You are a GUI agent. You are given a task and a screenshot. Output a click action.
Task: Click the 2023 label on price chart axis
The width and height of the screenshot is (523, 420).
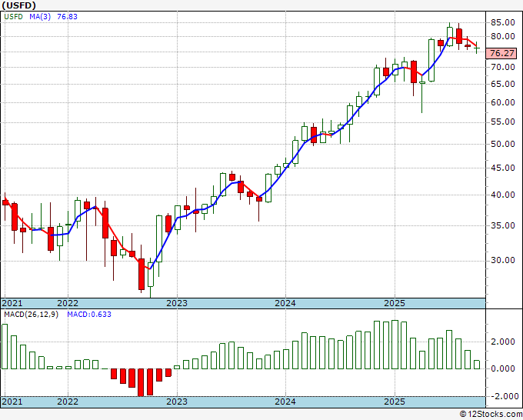point(177,303)
